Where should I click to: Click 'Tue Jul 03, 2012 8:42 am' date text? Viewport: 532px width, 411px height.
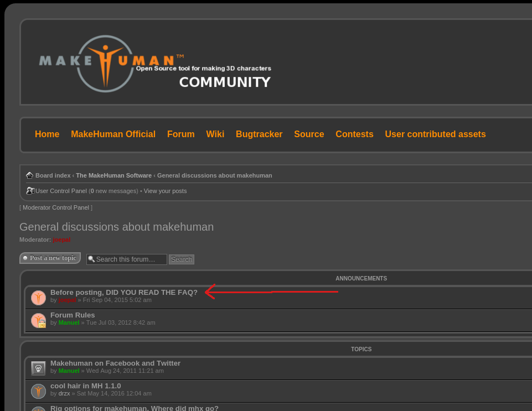(x=121, y=323)
